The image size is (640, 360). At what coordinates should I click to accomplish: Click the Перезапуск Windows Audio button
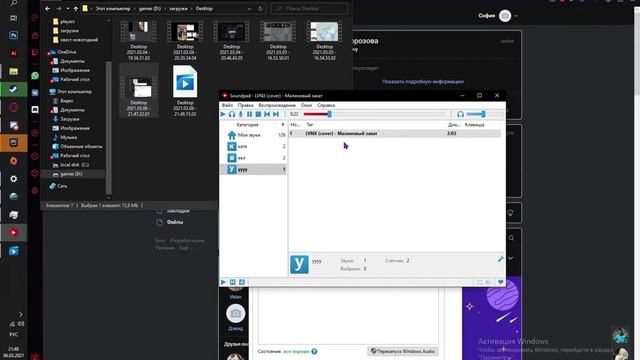click(403, 351)
